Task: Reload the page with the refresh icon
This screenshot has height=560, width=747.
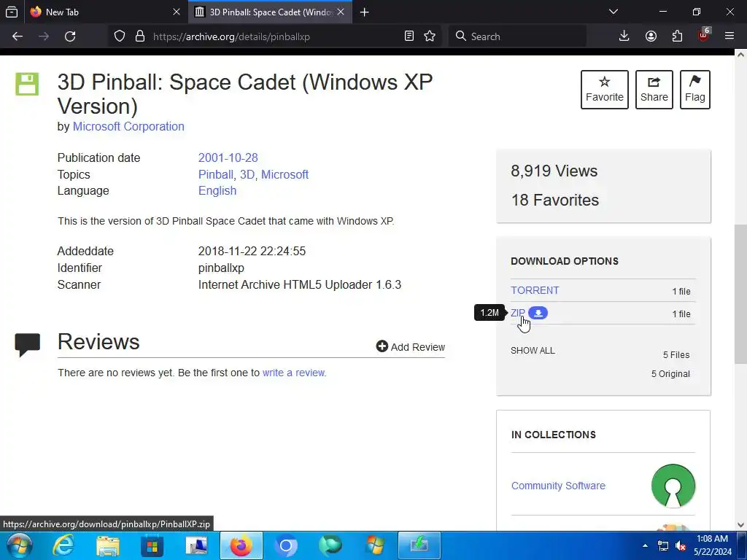Action: pyautogui.click(x=70, y=36)
